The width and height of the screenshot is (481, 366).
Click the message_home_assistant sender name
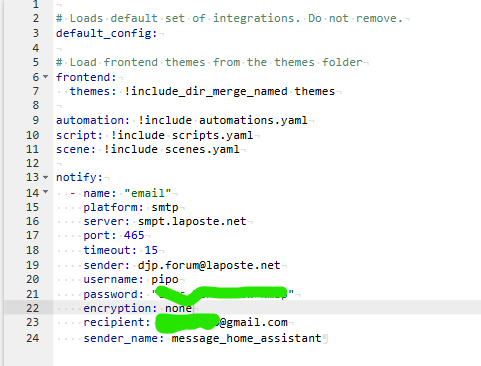click(246, 338)
